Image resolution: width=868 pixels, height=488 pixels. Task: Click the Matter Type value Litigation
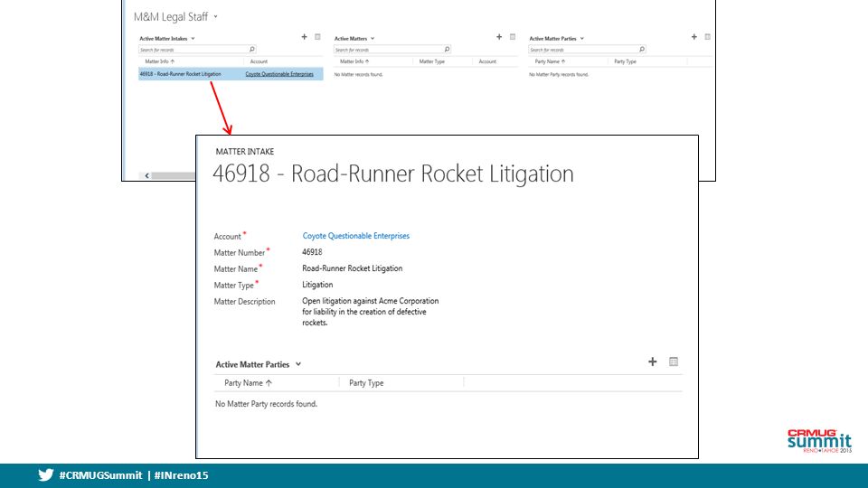(x=317, y=285)
